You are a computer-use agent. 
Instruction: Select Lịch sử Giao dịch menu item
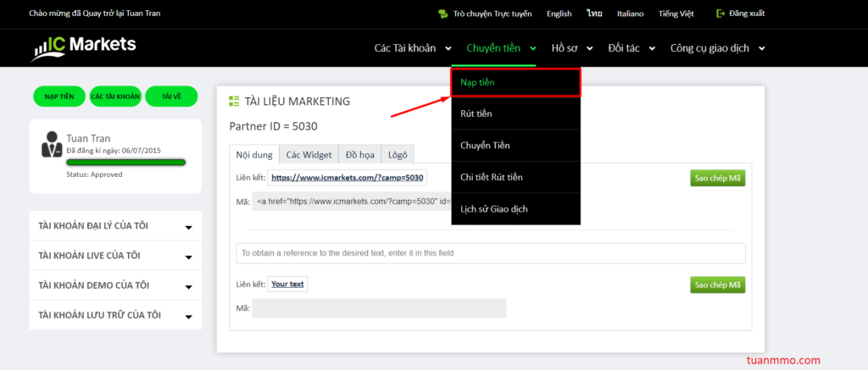pyautogui.click(x=516, y=209)
